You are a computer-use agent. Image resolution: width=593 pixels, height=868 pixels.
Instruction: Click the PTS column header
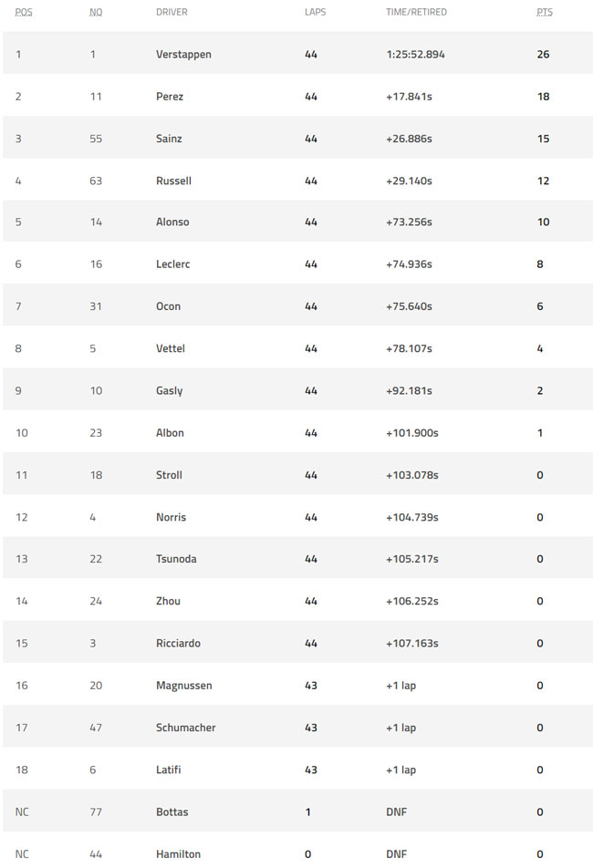coord(545,12)
